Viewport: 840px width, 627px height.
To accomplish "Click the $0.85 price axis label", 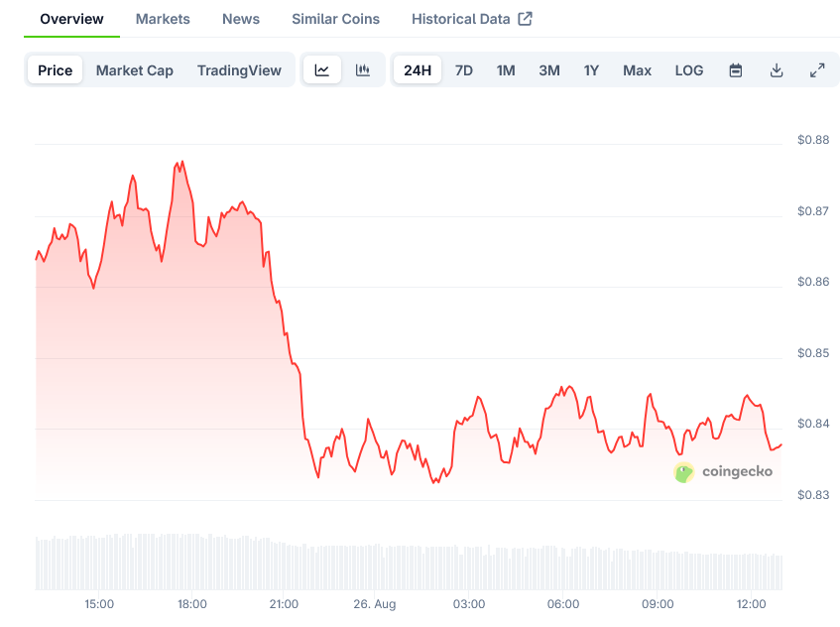I will tap(813, 353).
